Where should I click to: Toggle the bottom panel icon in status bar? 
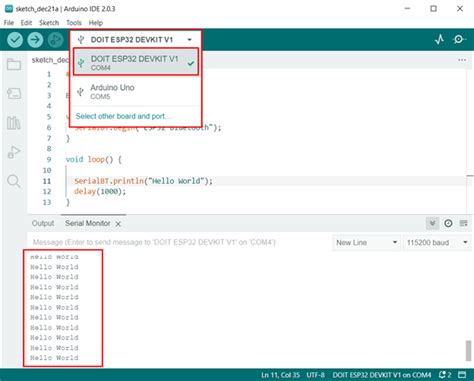462,375
